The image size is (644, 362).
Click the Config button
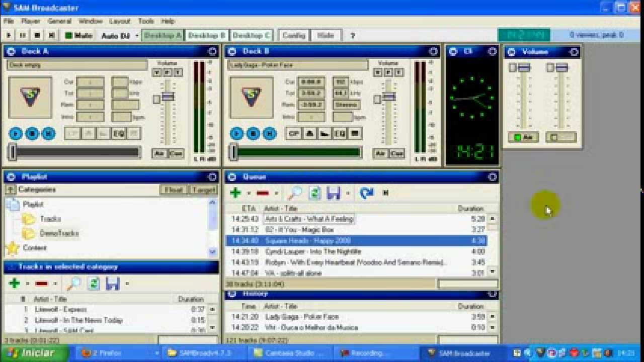coord(293,35)
